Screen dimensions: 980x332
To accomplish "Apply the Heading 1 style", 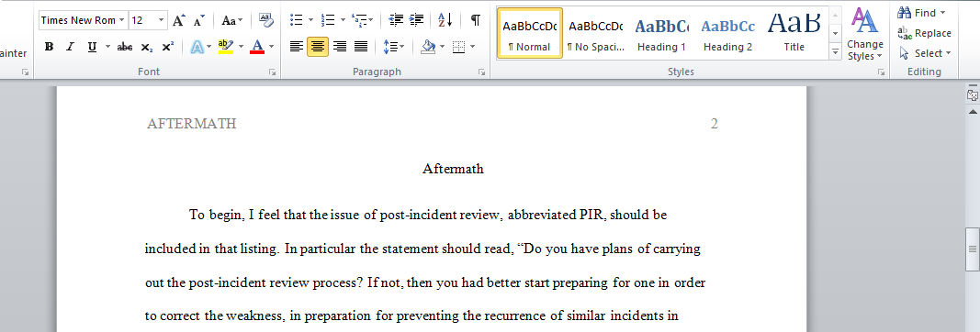I will pyautogui.click(x=661, y=33).
